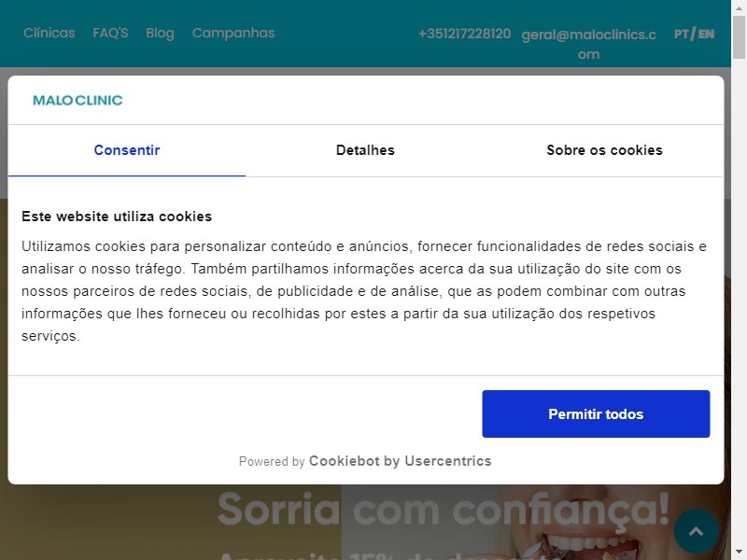Click the scroll-to-top arrow button
This screenshot has height=560, width=747.
[x=696, y=531]
